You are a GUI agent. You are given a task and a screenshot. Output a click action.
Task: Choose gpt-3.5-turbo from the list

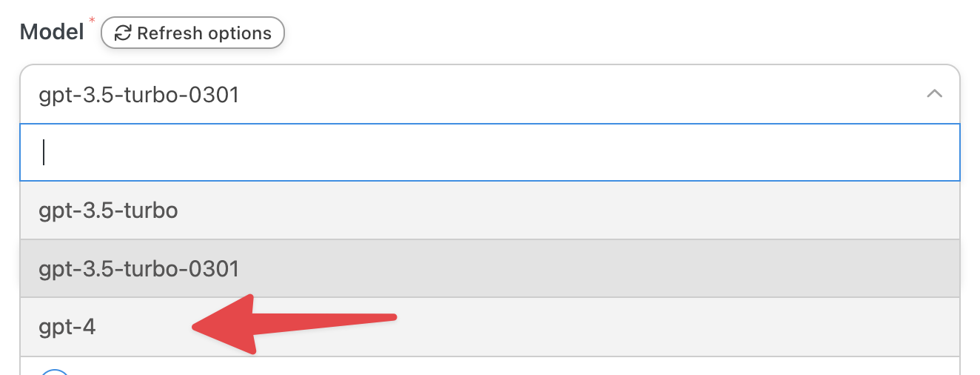tap(490, 210)
